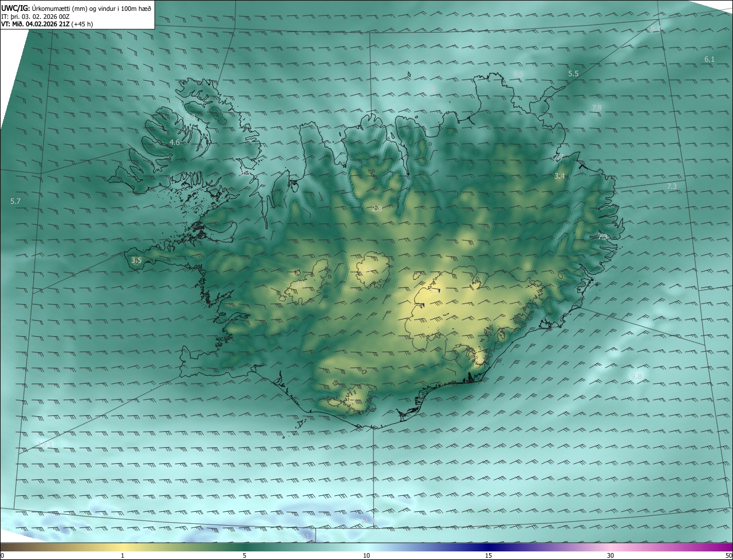Click the 4.6 value over the Westfjords
Screen dimensions: 733x560
[175, 143]
